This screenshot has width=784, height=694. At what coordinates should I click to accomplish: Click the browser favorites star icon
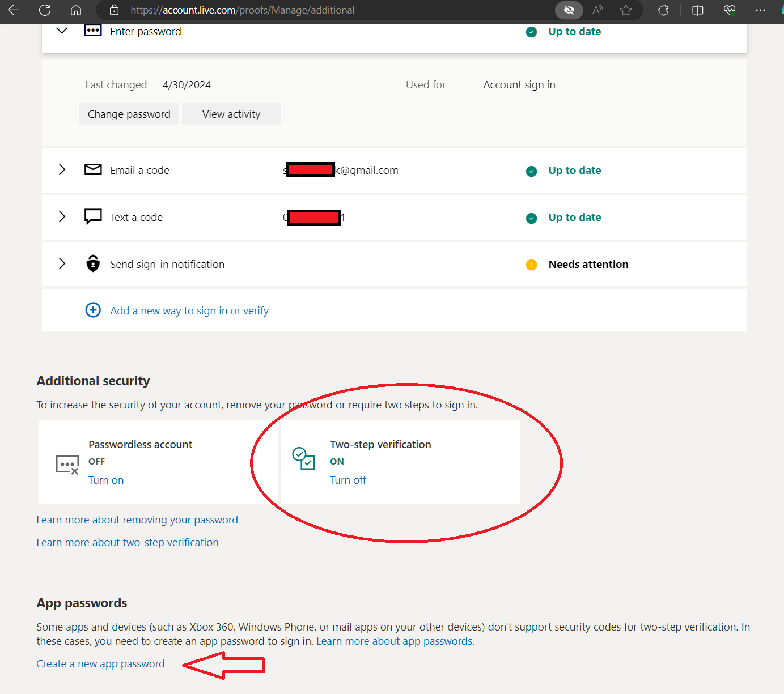coord(626,10)
